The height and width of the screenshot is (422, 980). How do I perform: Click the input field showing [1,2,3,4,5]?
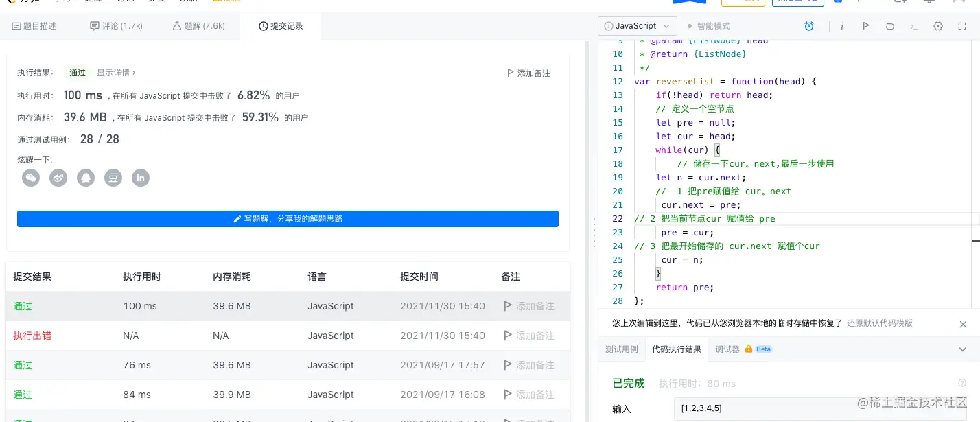pyautogui.click(x=820, y=408)
